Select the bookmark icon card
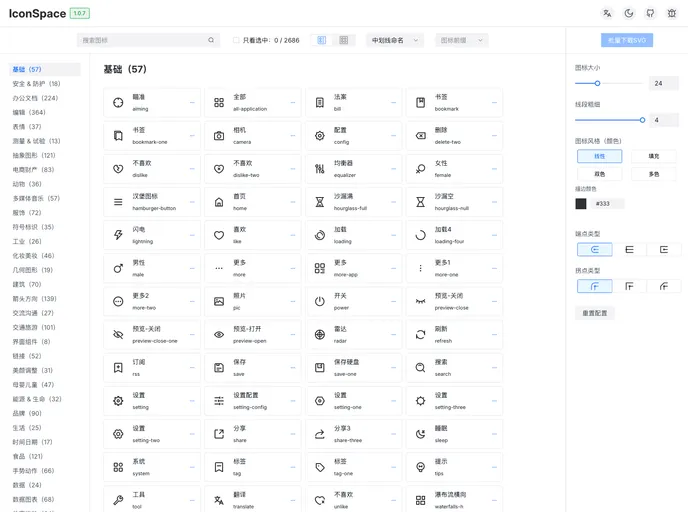 click(454, 102)
